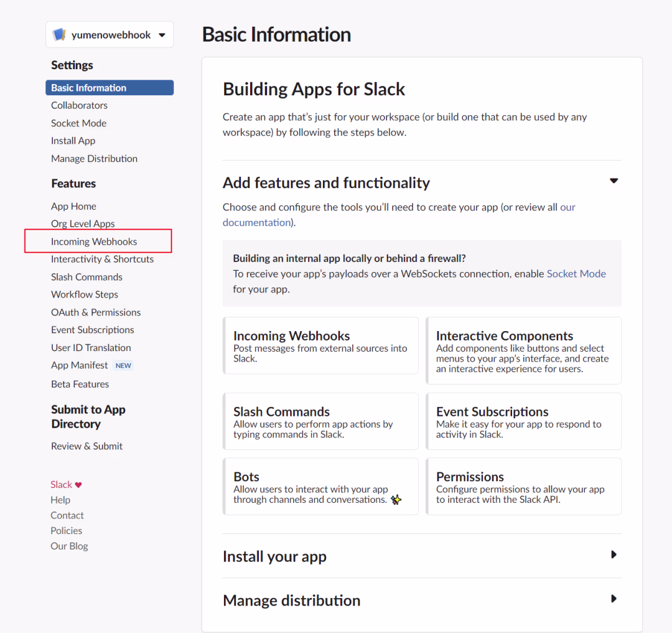Click the 'Basic Information' page title
The image size is (672, 633).
point(276,35)
